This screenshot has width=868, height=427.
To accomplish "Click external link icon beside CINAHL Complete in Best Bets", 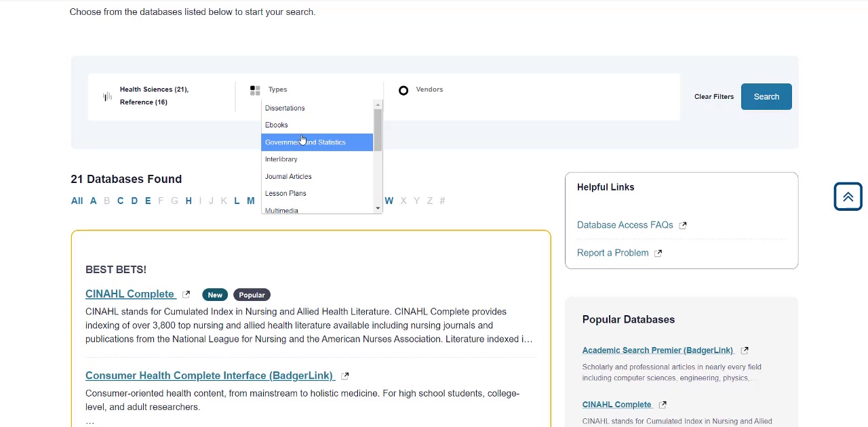I will (186, 295).
